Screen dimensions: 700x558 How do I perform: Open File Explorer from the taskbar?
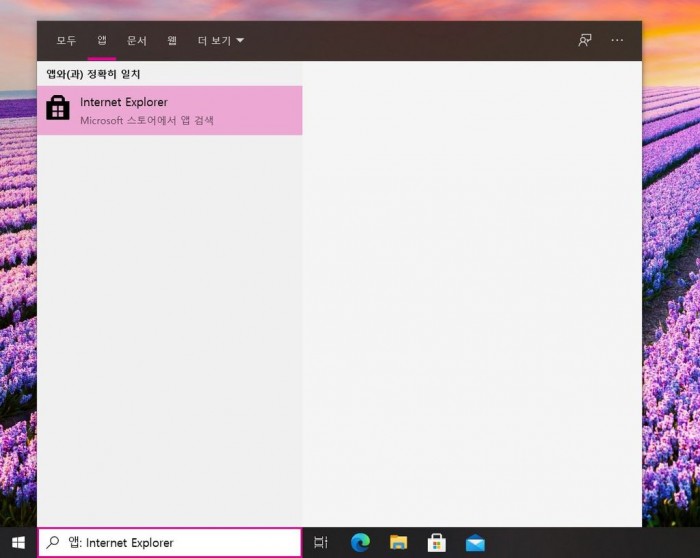398,543
